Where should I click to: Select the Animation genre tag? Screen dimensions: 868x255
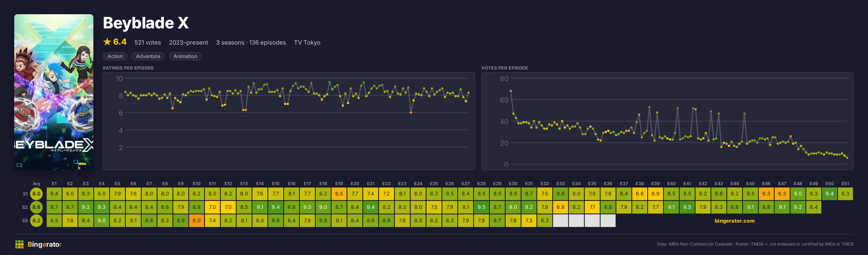(185, 56)
